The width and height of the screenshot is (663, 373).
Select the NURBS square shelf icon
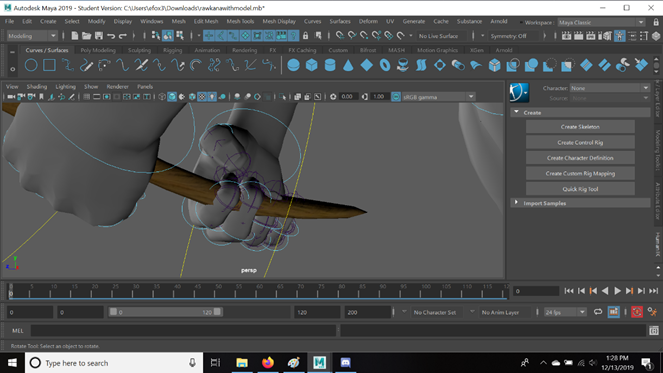tap(49, 65)
